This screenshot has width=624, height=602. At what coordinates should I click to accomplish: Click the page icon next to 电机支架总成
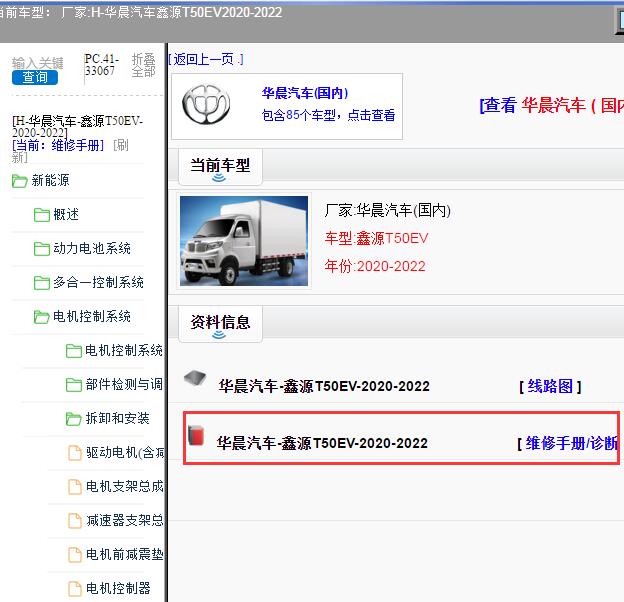pyautogui.click(x=75, y=487)
